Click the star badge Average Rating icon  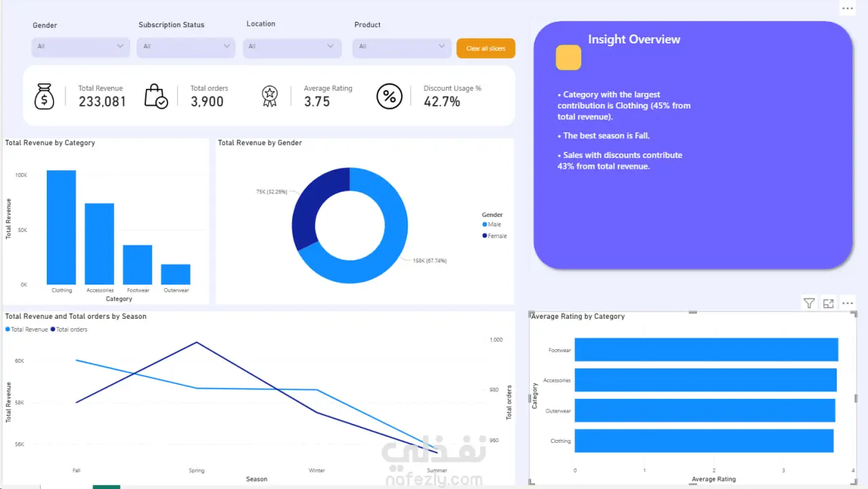tap(270, 96)
